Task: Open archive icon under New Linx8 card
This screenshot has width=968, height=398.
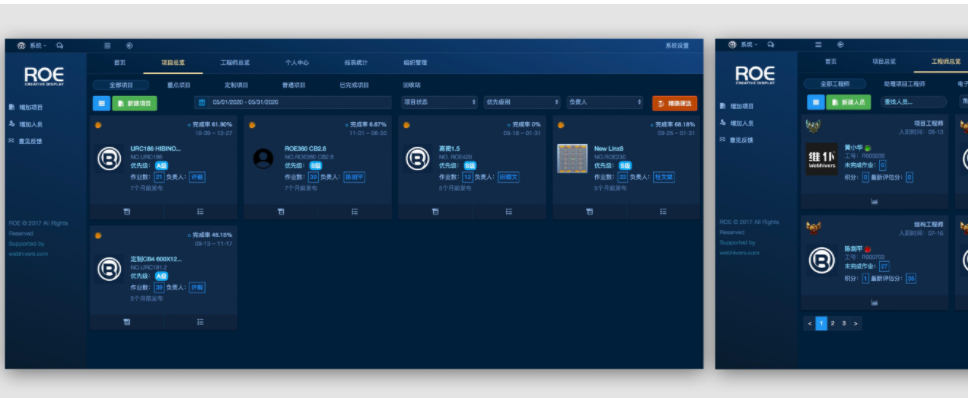Action: [590, 212]
